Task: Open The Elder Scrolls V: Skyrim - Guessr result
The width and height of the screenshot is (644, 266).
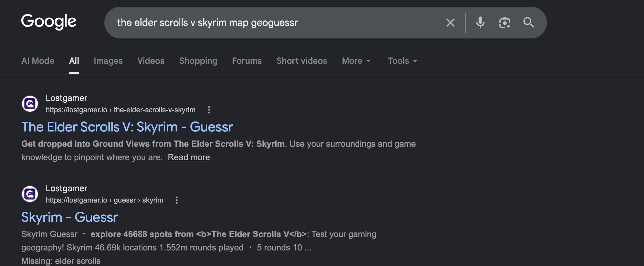Action: point(127,127)
